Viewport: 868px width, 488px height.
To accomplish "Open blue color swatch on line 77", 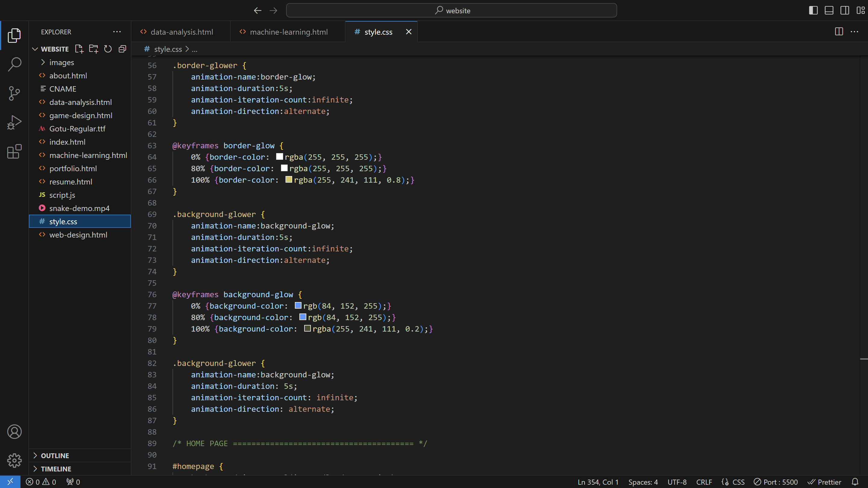I will (298, 305).
